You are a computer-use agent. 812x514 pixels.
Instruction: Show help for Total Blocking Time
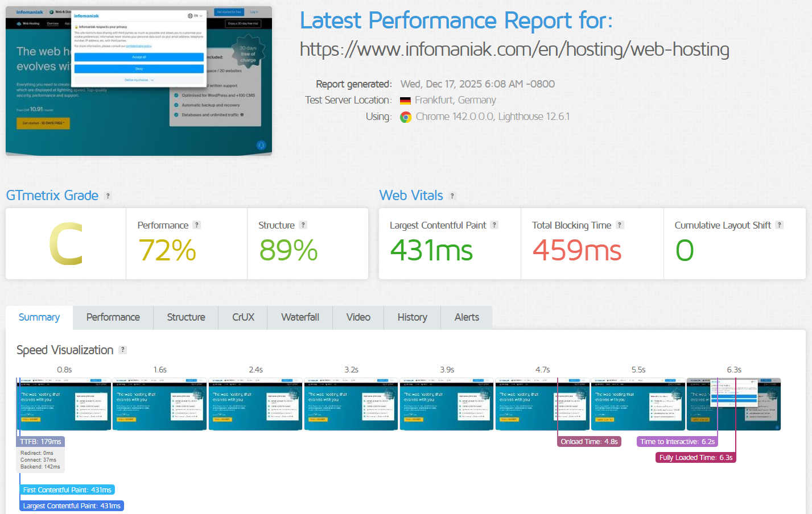click(620, 225)
